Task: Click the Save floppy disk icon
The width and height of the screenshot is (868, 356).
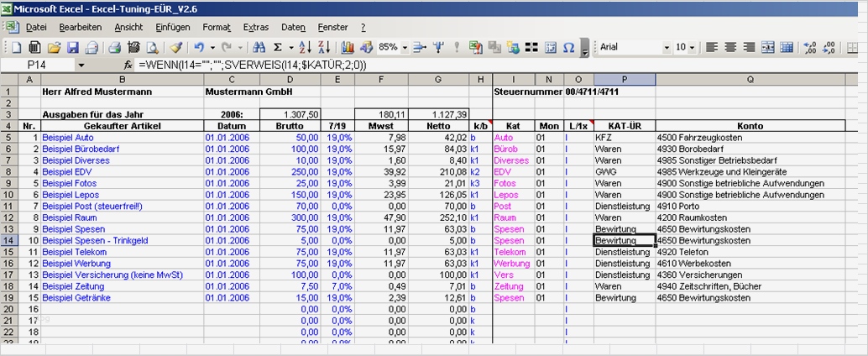Action: point(72,48)
